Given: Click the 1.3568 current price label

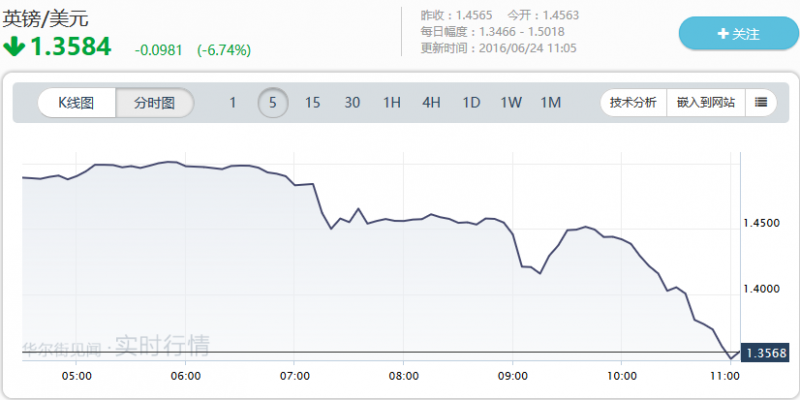Looking at the screenshot, I should (766, 350).
